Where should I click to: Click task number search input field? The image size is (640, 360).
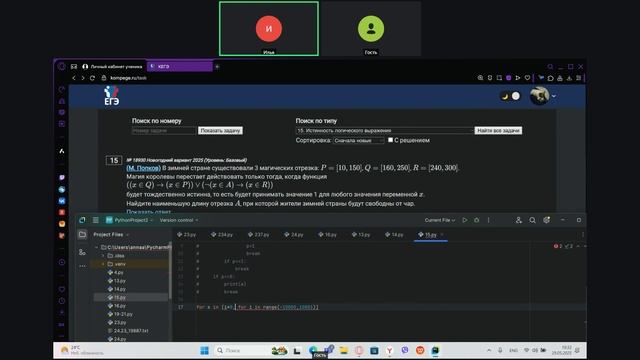tap(164, 131)
